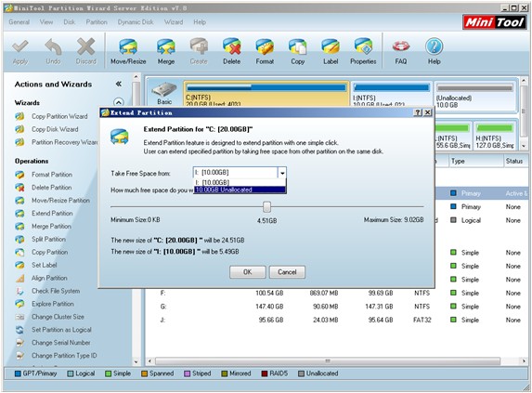The image size is (532, 393).
Task: Click the partition list horizontal scrollbar
Action: point(328,361)
